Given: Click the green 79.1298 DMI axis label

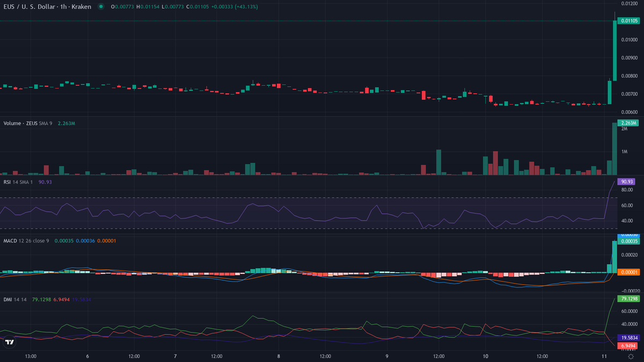Looking at the screenshot, I should [x=628, y=298].
